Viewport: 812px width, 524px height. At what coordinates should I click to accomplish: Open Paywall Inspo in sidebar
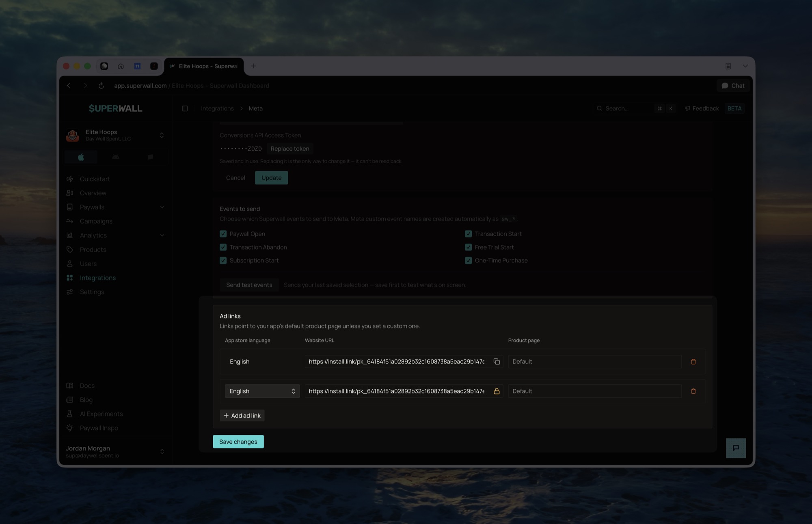(99, 428)
